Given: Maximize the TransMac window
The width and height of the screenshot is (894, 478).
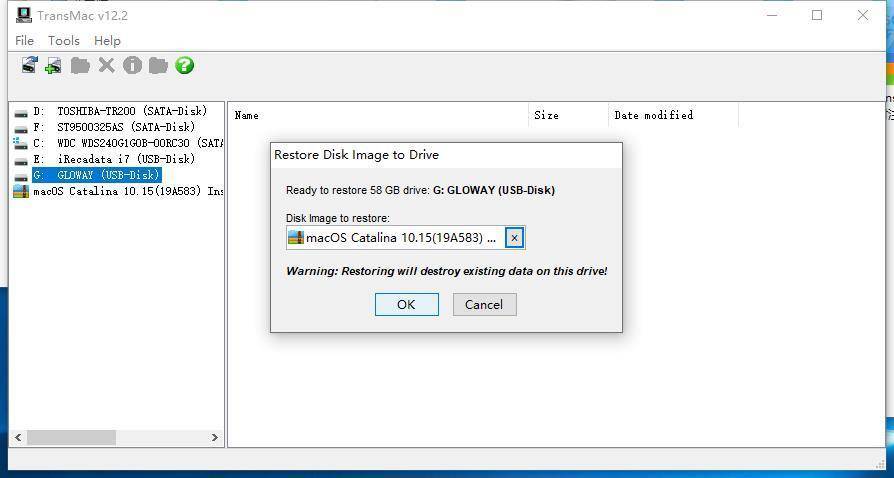Looking at the screenshot, I should pos(817,15).
